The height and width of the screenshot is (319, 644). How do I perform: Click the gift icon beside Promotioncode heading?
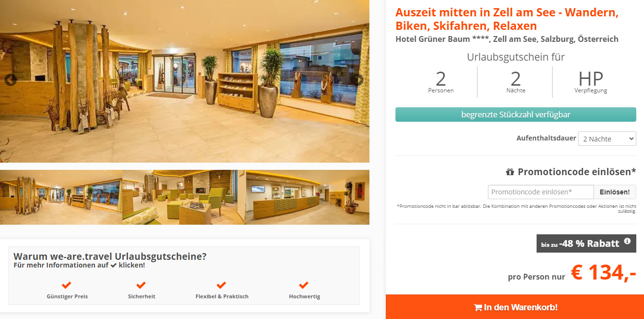click(x=510, y=172)
